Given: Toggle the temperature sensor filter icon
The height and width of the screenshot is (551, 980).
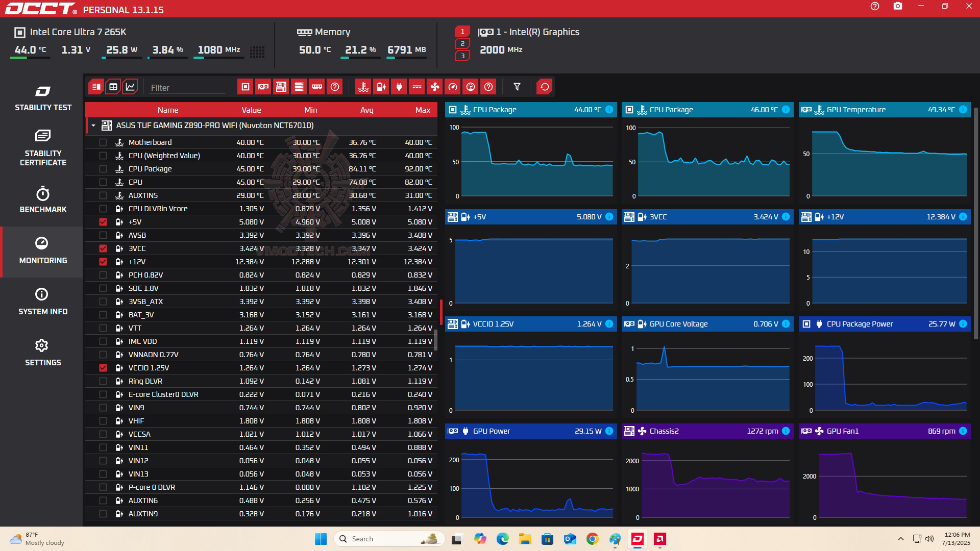Looking at the screenshot, I should (x=363, y=87).
